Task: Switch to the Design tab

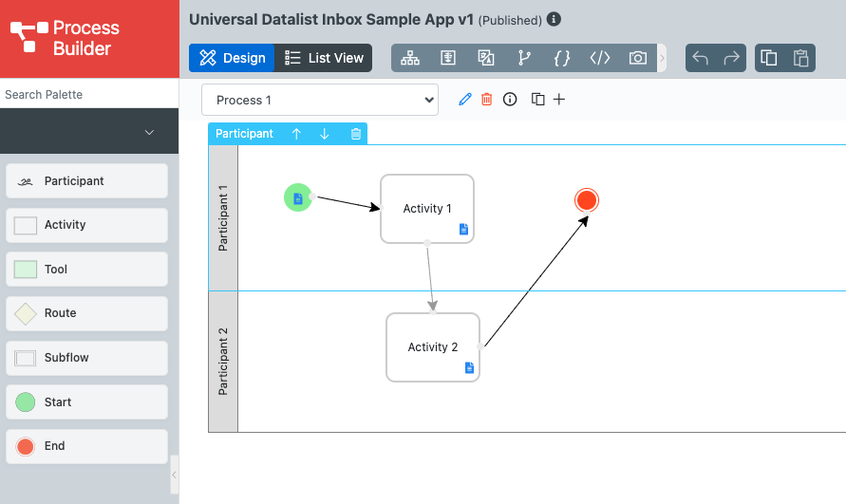Action: coord(233,58)
